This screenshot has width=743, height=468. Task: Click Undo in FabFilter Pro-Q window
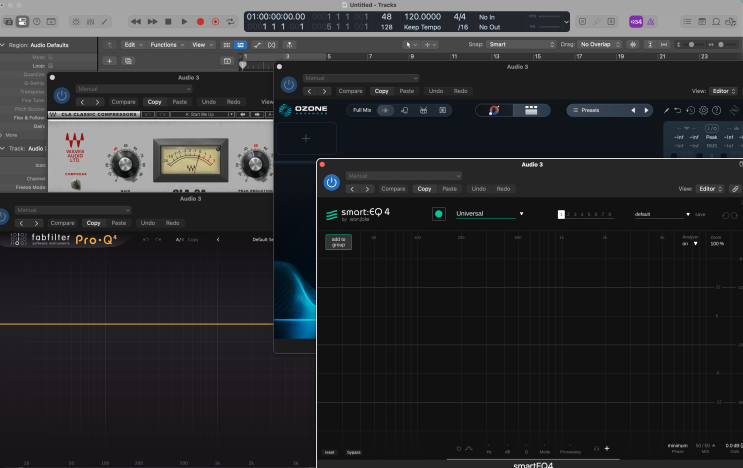point(148,223)
